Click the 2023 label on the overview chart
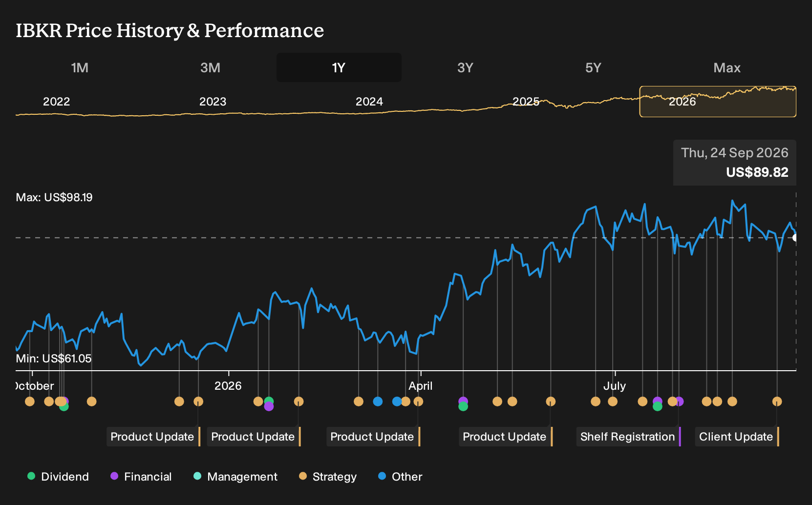The height and width of the screenshot is (505, 812). 213,102
